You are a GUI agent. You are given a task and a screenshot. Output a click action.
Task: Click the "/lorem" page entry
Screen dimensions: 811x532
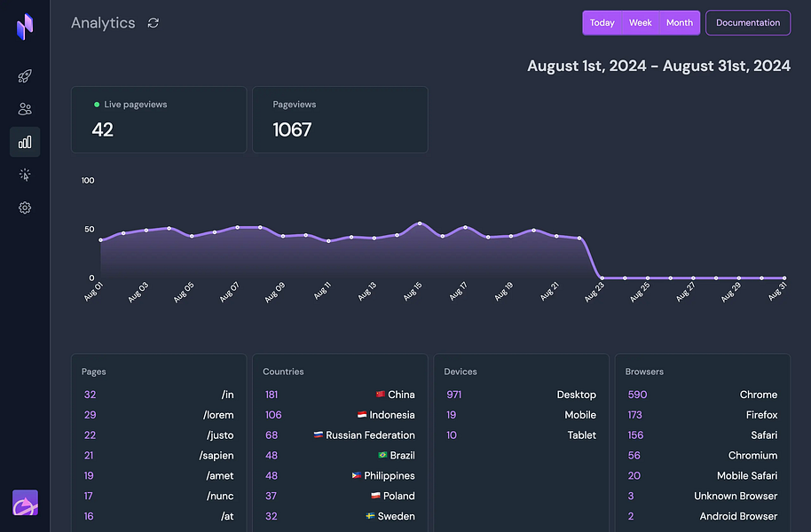coord(159,414)
